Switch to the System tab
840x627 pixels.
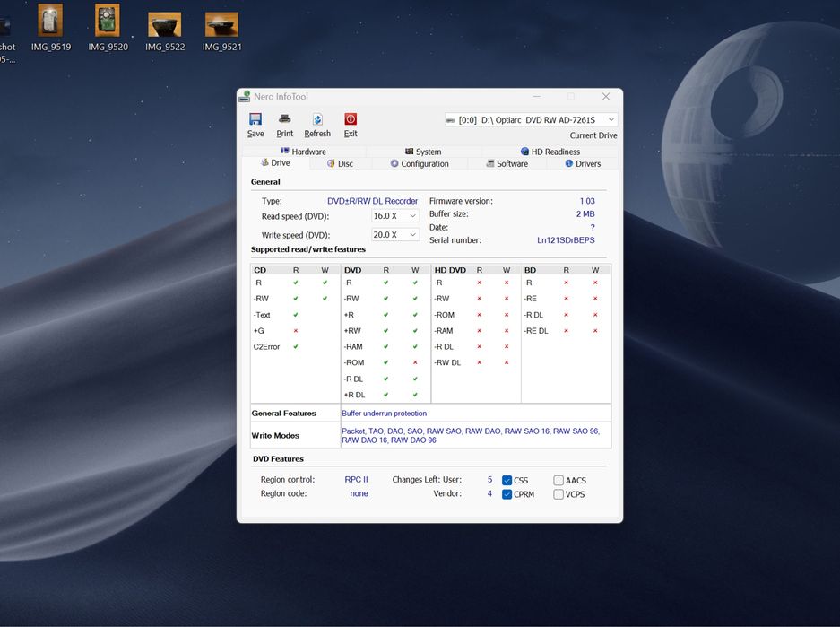pos(423,152)
